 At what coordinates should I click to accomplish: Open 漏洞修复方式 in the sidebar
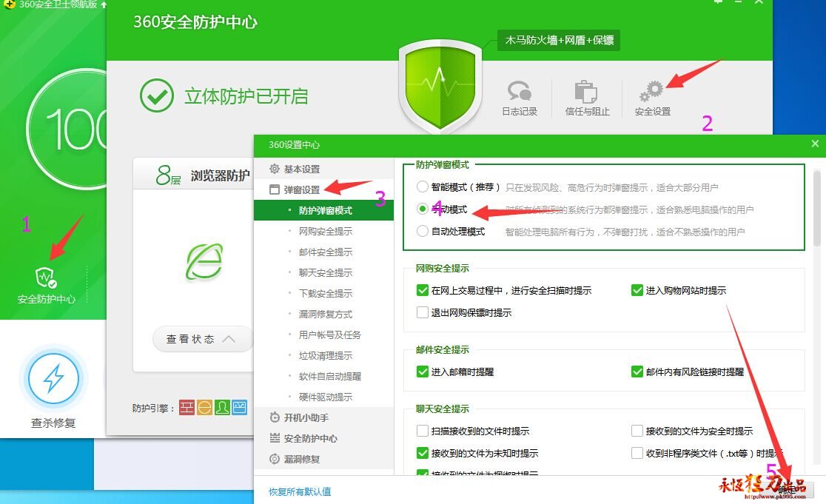[x=326, y=314]
